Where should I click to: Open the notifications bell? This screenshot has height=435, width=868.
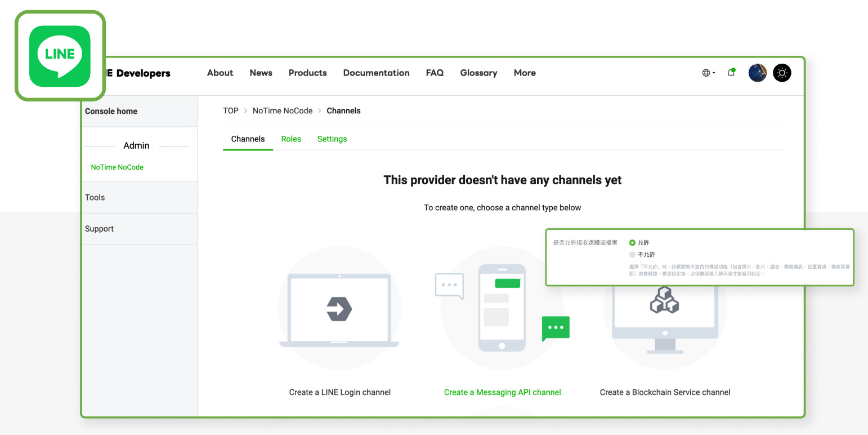coord(731,72)
